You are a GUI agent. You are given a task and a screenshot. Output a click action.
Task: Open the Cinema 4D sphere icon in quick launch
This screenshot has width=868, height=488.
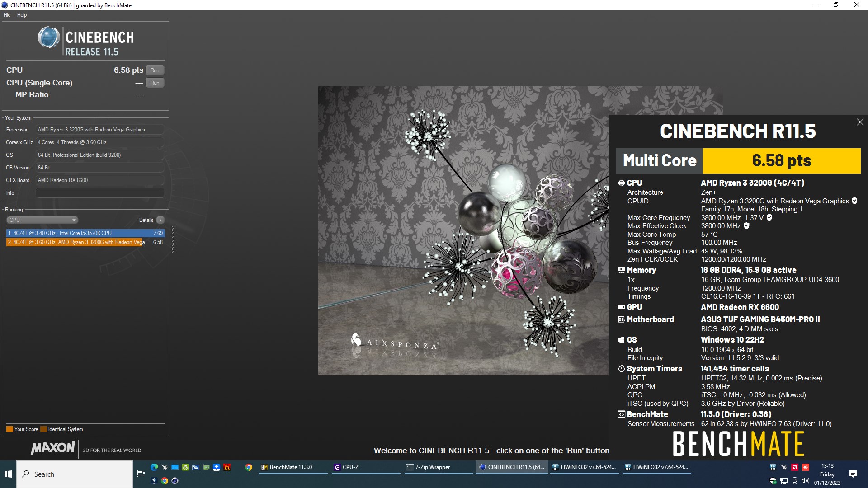tap(175, 481)
